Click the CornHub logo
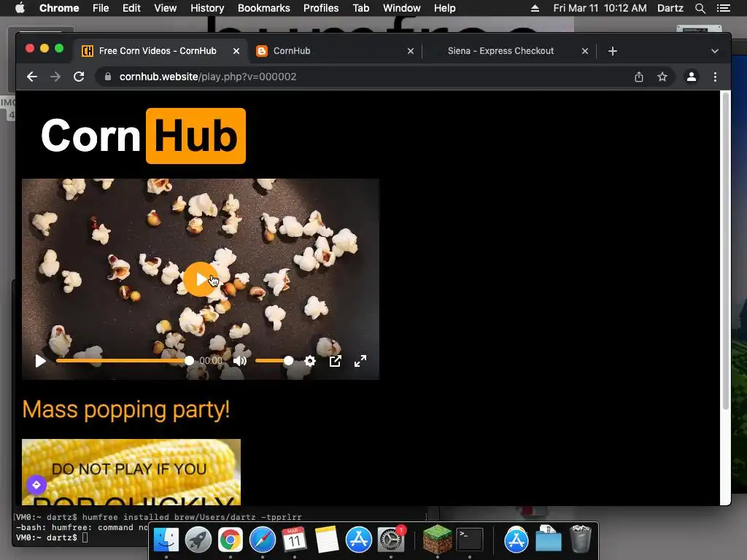This screenshot has width=747, height=560. (143, 136)
